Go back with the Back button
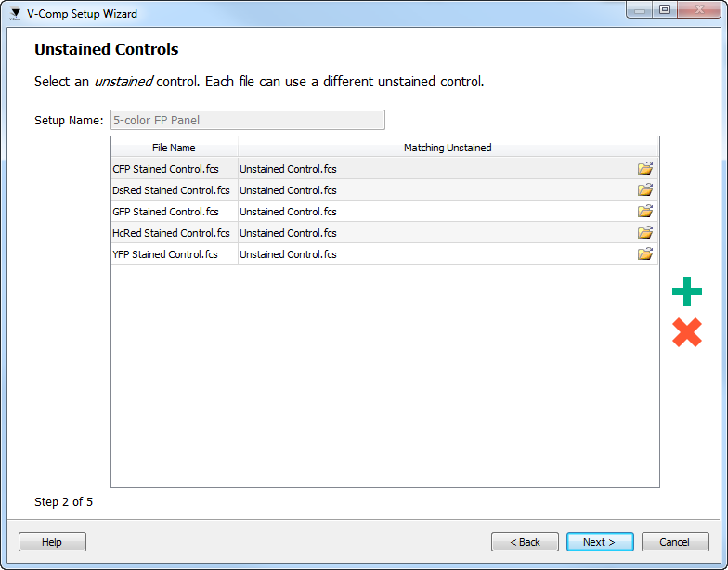Image resolution: width=728 pixels, height=570 pixels. tap(525, 542)
